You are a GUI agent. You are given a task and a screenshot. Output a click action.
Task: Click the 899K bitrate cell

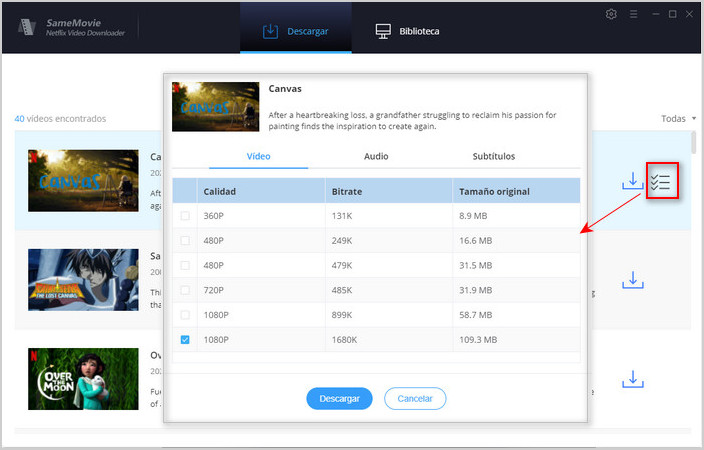coord(389,315)
